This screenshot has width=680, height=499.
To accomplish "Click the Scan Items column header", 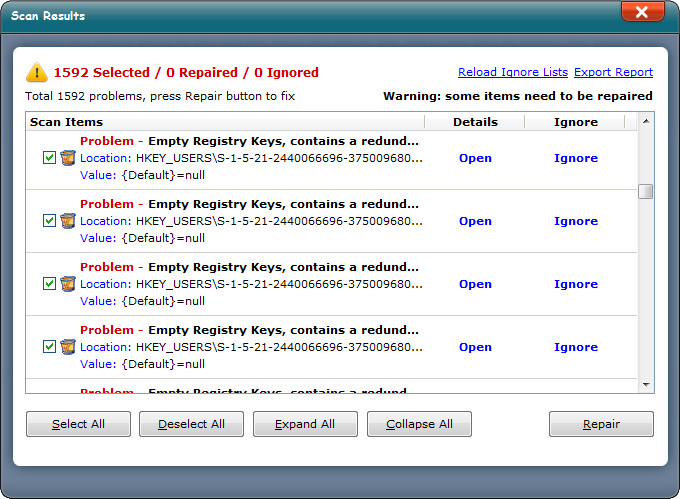I will [225, 122].
